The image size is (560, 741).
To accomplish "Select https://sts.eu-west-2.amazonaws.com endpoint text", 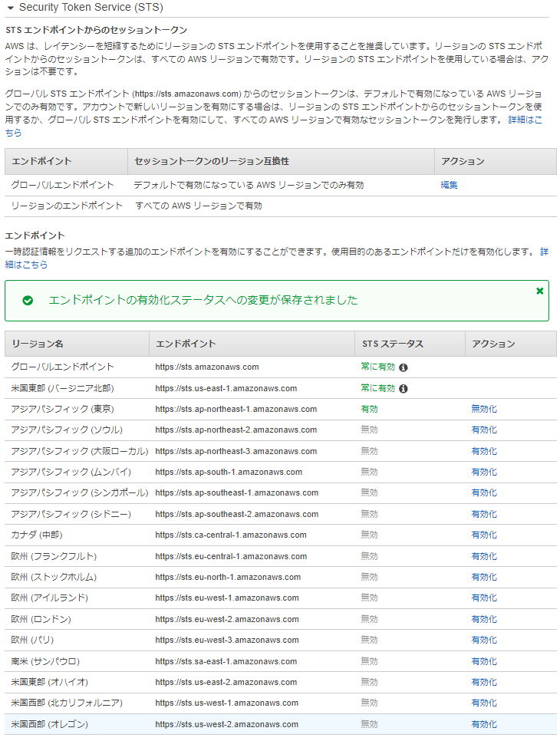I will click(227, 619).
